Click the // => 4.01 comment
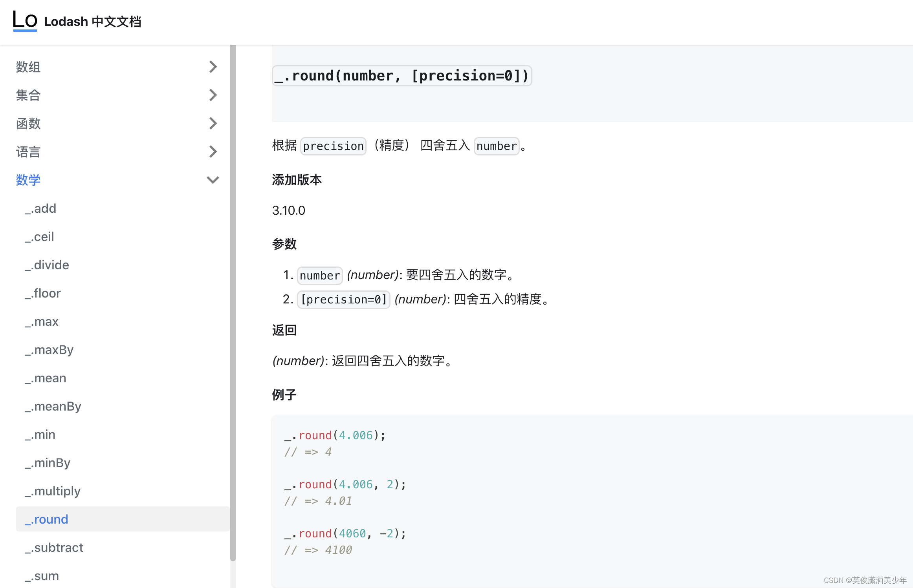913x588 pixels. (x=318, y=501)
